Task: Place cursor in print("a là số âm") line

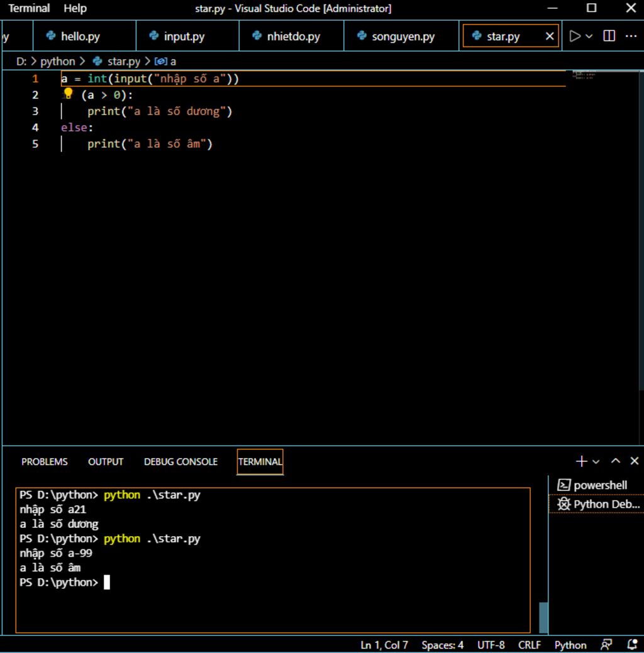Action: pos(150,144)
